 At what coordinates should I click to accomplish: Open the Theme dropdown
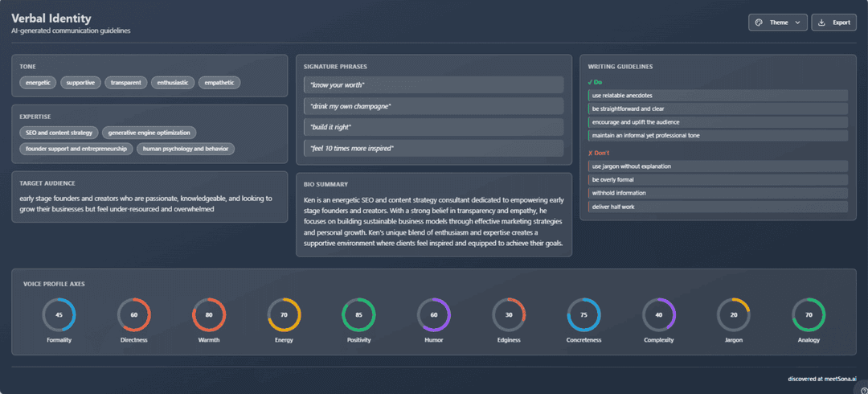click(778, 23)
